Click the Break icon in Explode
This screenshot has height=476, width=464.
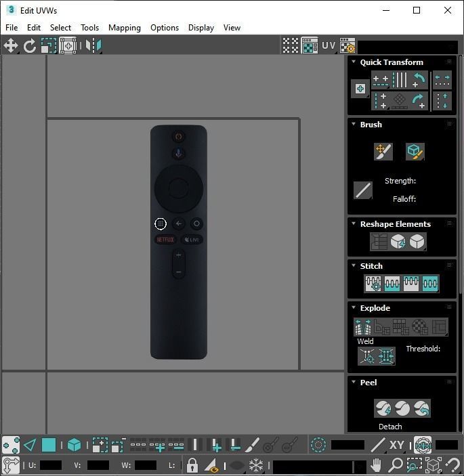click(363, 326)
